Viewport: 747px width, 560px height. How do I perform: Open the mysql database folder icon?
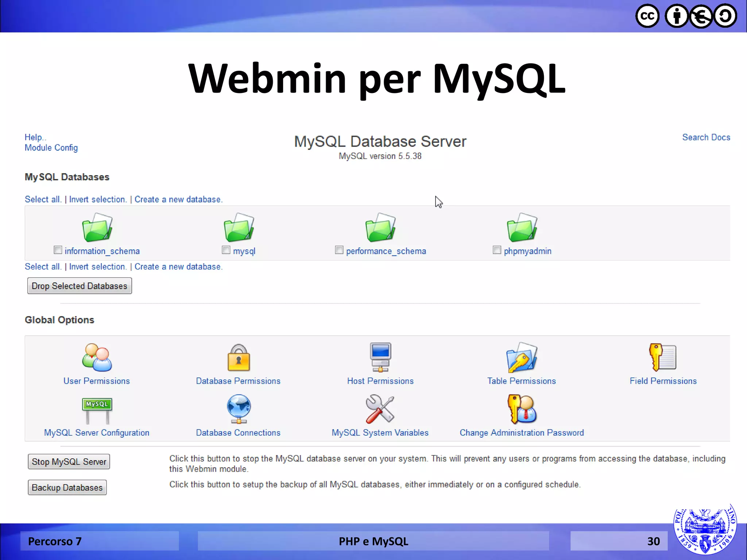[239, 227]
